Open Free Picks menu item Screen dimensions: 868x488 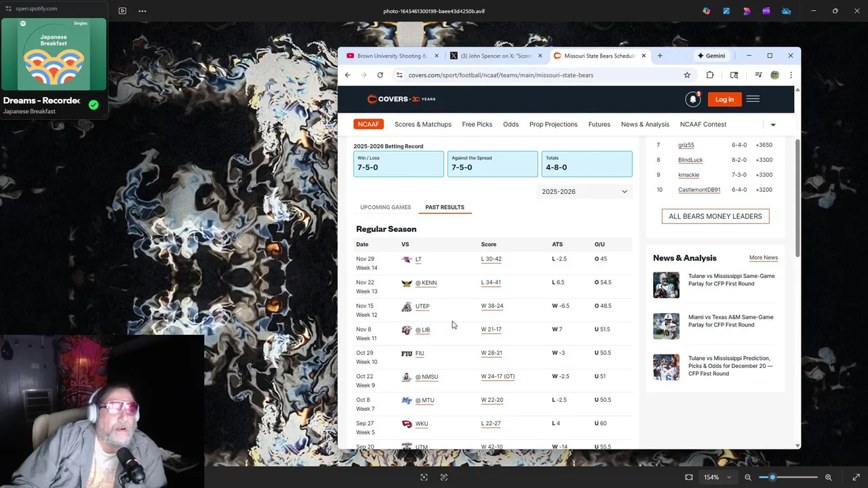(477, 125)
